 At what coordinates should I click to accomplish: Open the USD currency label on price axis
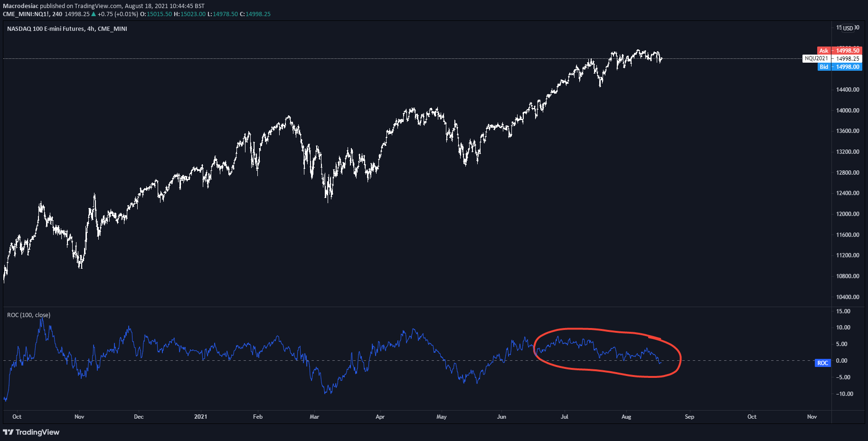(848, 28)
